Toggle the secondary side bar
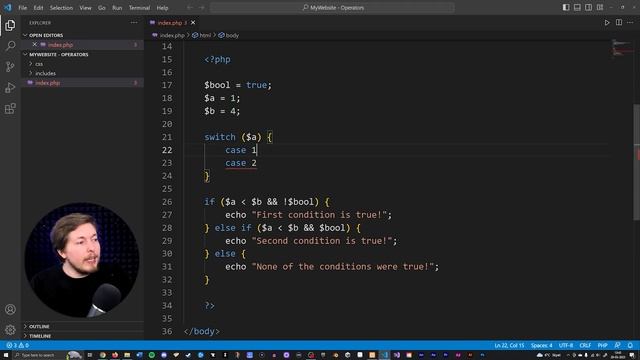Image resolution: width=640 pixels, height=360 pixels. pos(588,7)
